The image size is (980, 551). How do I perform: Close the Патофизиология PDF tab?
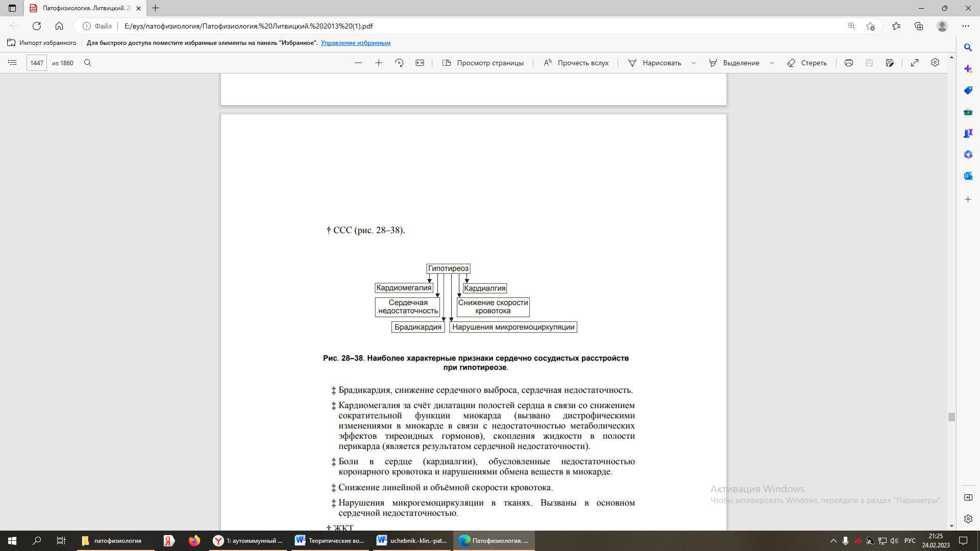tap(138, 8)
